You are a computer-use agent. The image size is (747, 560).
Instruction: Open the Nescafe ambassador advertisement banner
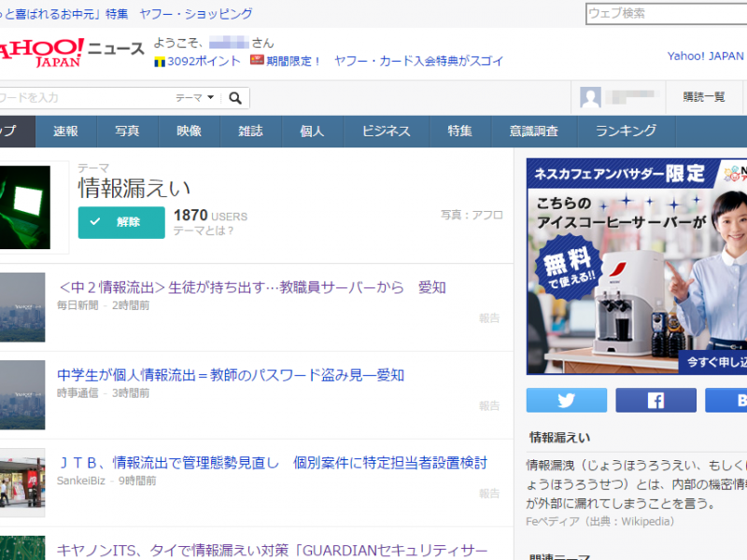[636, 266]
